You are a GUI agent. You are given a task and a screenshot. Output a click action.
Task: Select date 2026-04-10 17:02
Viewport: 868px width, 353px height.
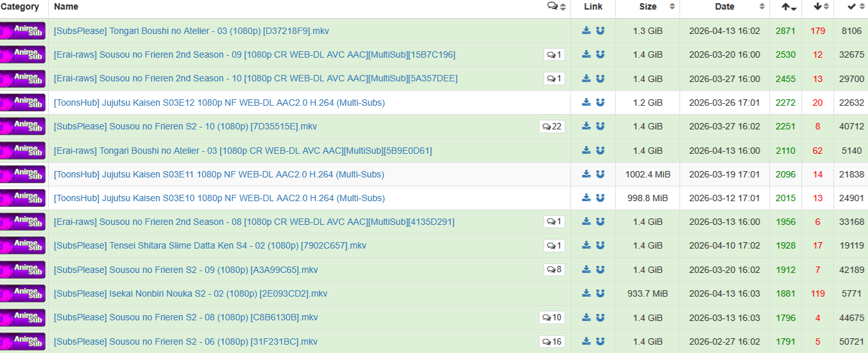[x=725, y=245]
